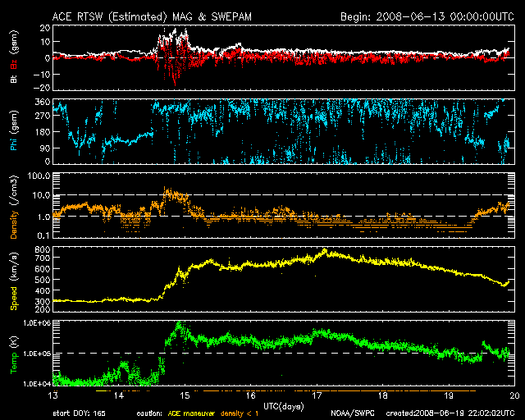Click the '100.0' tick on the Density axis
The width and height of the screenshot is (525, 420).
39,176
